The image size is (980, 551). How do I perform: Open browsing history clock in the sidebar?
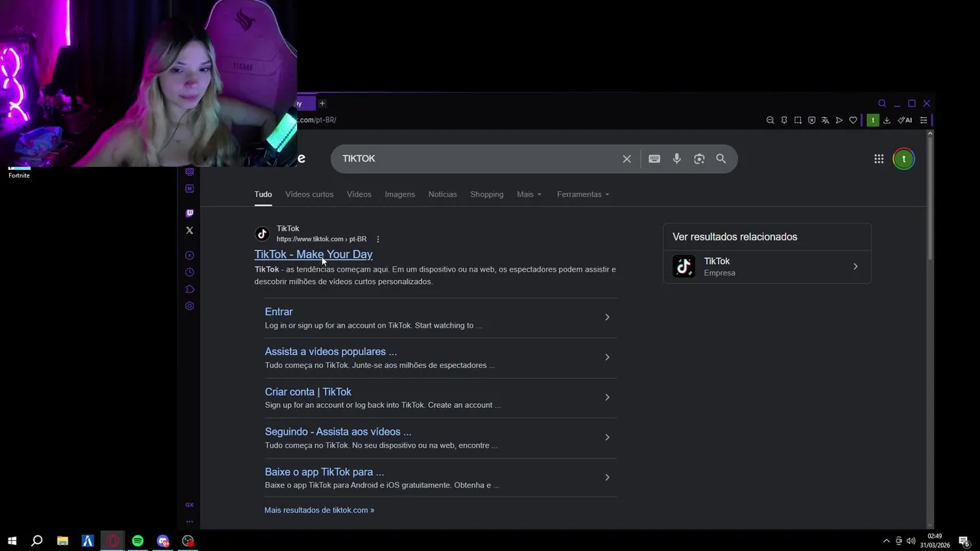click(x=190, y=272)
